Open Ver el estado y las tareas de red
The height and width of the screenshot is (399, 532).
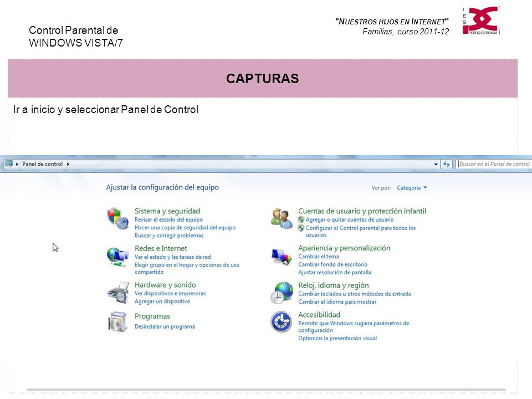click(x=173, y=257)
